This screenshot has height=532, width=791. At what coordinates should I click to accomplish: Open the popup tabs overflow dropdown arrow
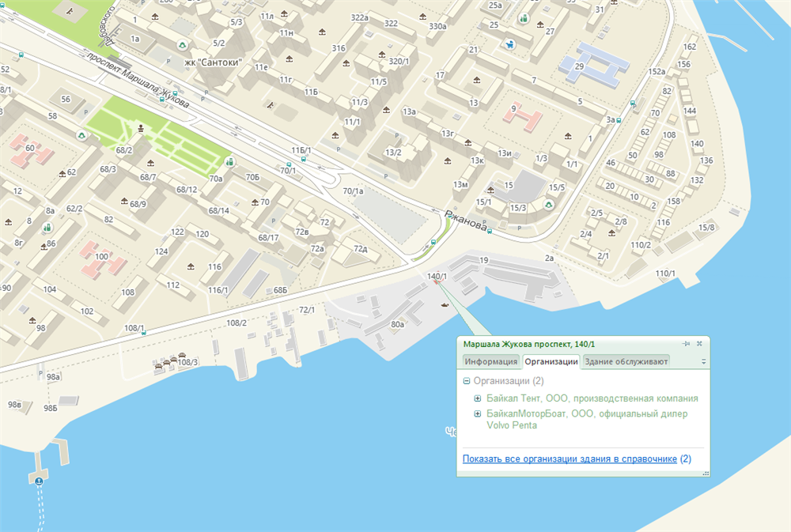703,362
